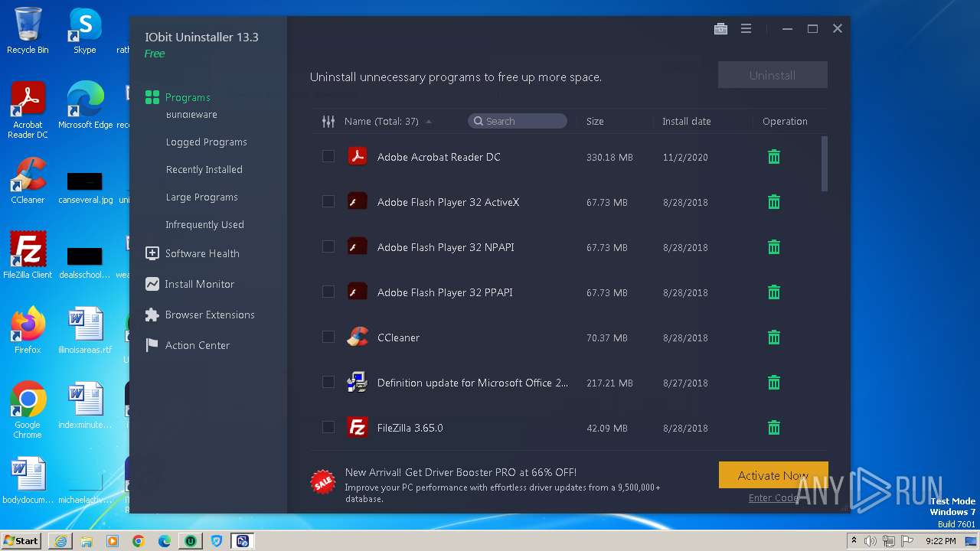
Task: Tick checkbox for FileZilla 3.65.0
Action: (x=328, y=428)
